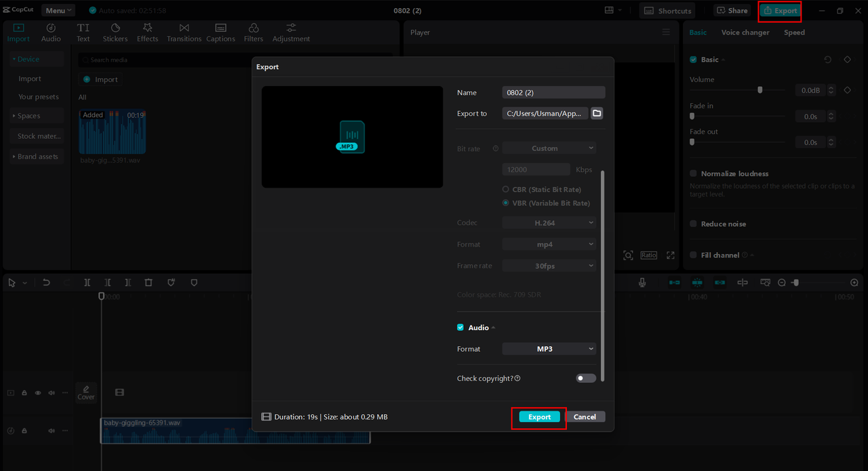Image resolution: width=868 pixels, height=471 pixels.
Task: Click the Volume slider handle
Action: coord(760,89)
